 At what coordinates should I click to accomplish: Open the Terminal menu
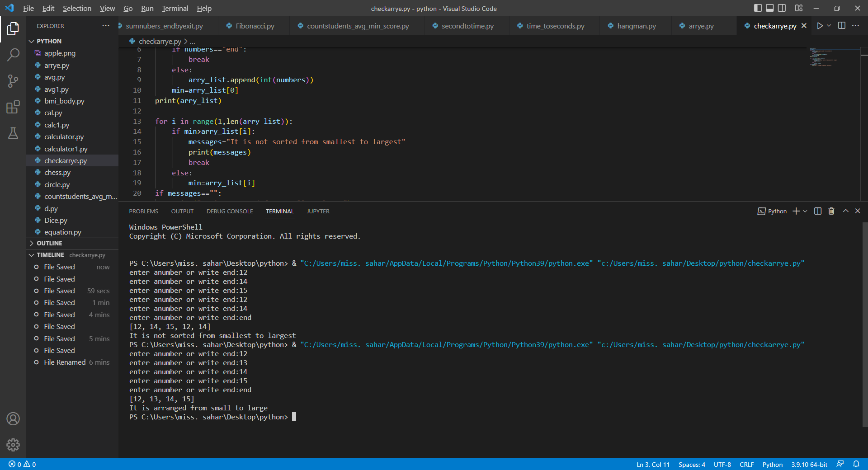175,8
